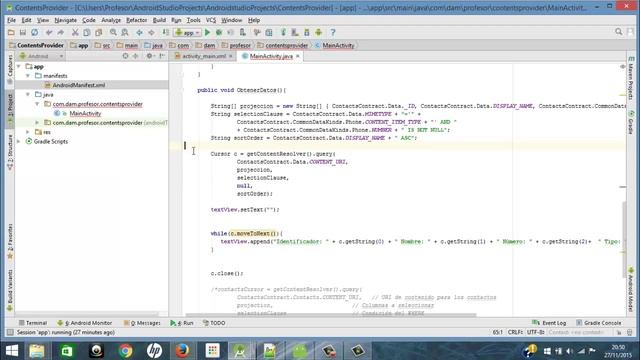The image size is (640, 360).
Task: Navigate Back with the left arrow icon
Action: click(140, 32)
